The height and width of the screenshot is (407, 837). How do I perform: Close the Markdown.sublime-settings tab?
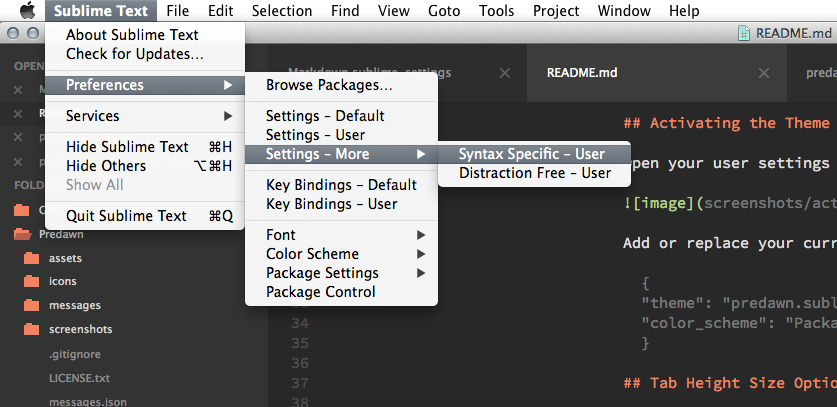pyautogui.click(x=504, y=73)
